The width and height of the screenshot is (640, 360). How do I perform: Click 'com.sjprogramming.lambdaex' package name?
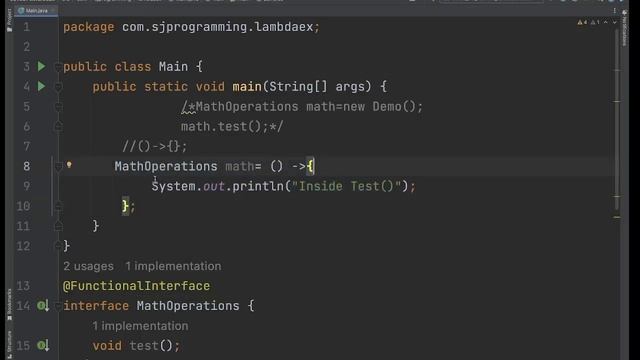tap(218, 27)
